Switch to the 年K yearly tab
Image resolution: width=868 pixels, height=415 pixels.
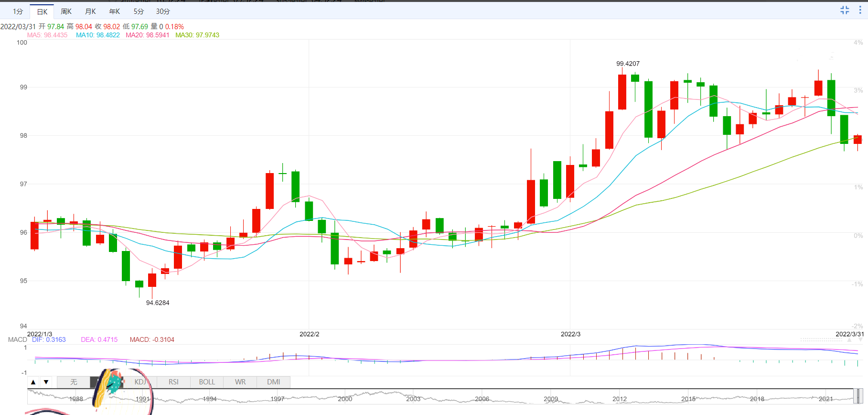115,11
